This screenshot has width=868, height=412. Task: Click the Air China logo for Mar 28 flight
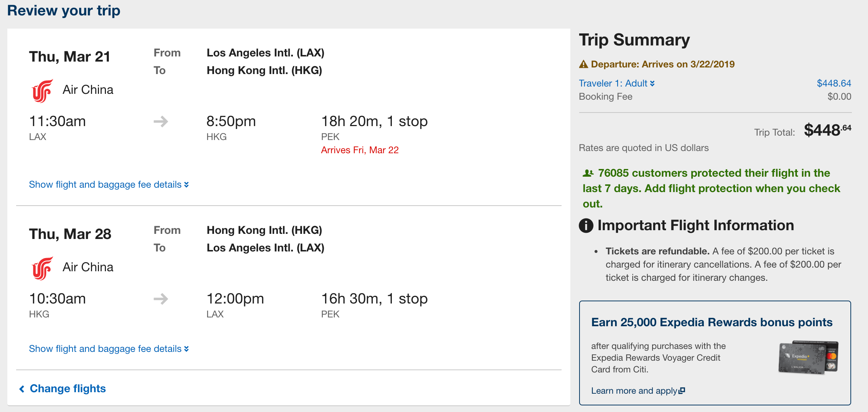42,268
